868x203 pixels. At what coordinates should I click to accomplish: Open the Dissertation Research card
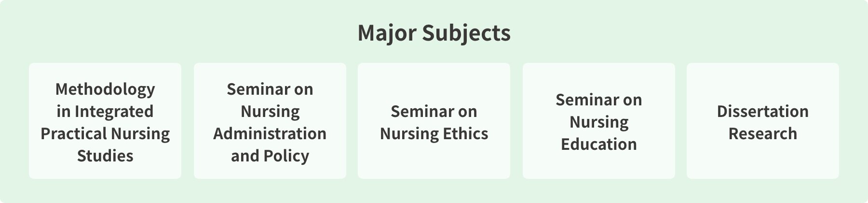pyautogui.click(x=763, y=121)
